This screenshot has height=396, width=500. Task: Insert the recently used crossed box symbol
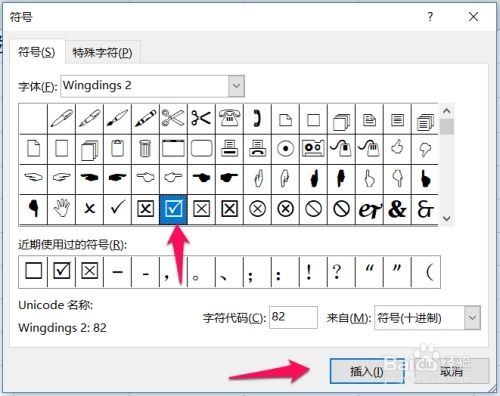tap(90, 271)
